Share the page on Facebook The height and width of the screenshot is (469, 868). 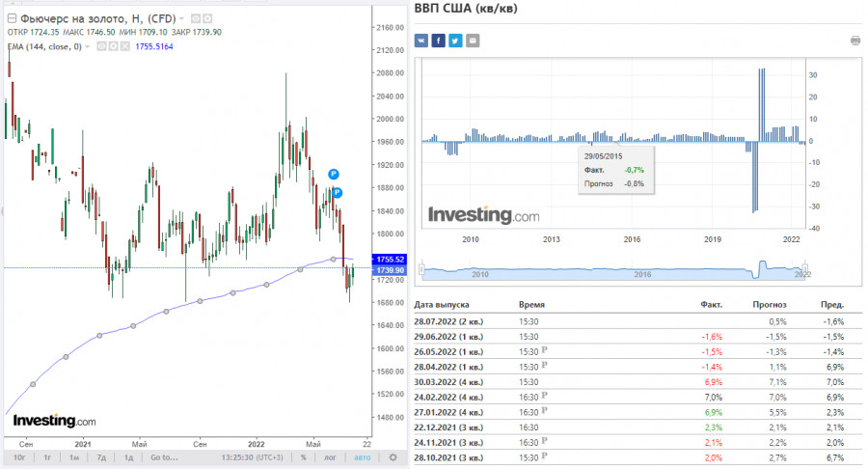(438, 41)
